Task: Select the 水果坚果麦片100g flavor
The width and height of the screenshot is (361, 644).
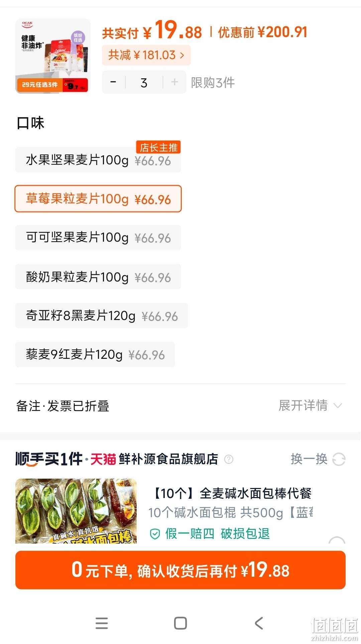Action: [x=98, y=160]
